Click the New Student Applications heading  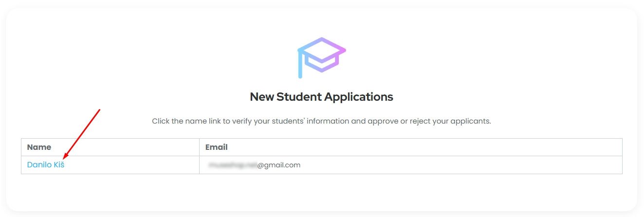[321, 97]
